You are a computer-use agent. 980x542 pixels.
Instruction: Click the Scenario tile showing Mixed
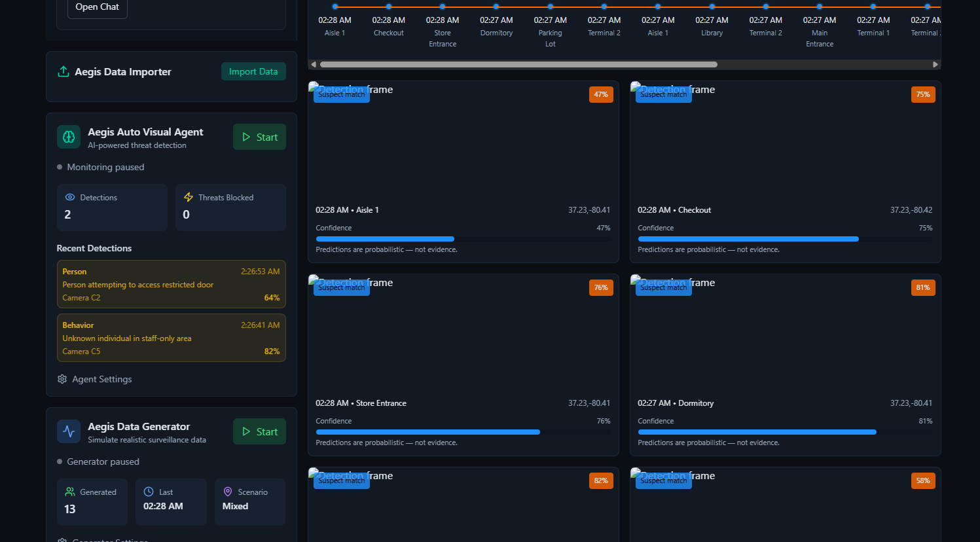click(250, 502)
